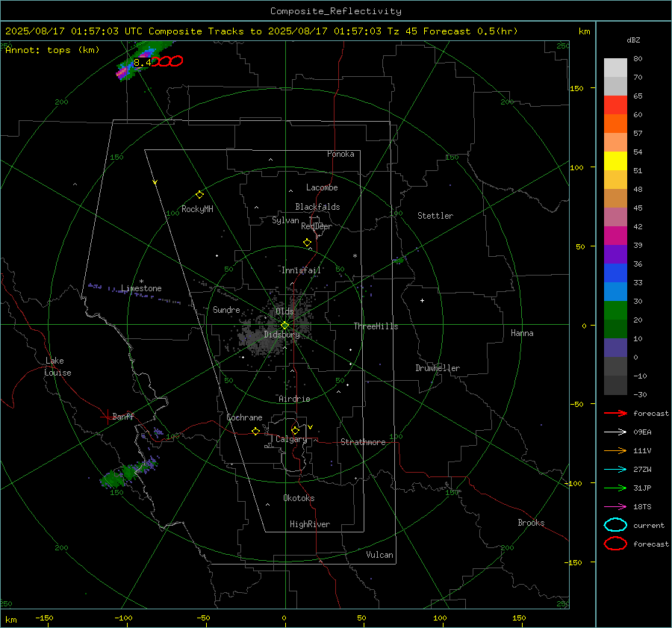The width and height of the screenshot is (672, 628).
Task: Click the Innisfail town label
Action: click(301, 270)
